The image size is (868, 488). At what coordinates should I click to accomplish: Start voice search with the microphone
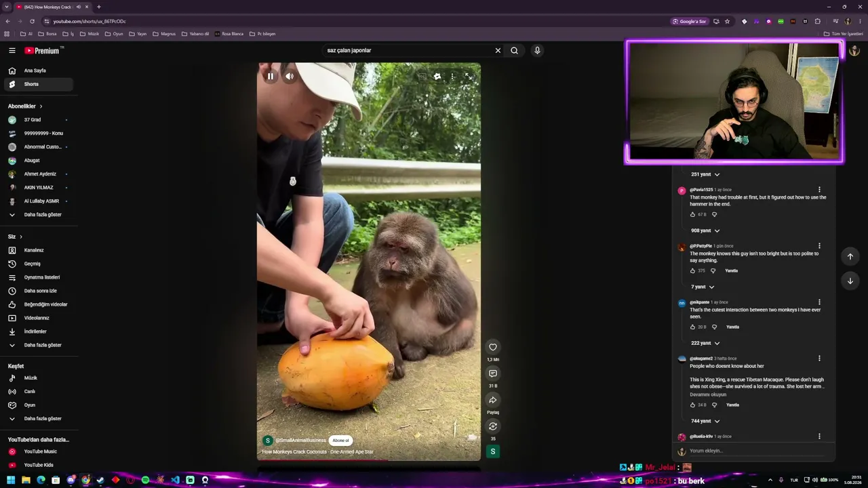coord(537,50)
